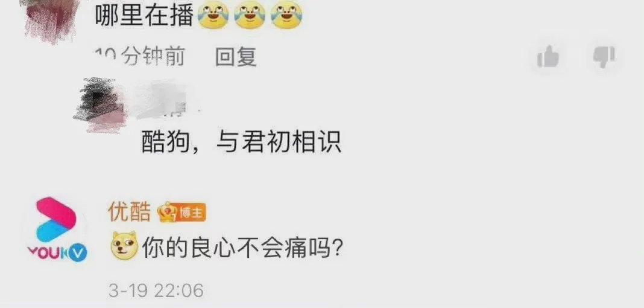Click the first crying-laughing emoji
This screenshot has height=308, width=644.
click(x=213, y=15)
